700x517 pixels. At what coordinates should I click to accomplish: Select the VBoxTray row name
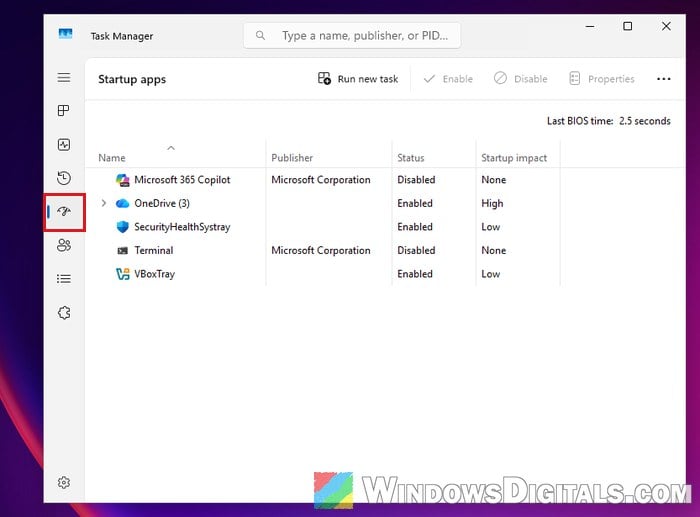(154, 274)
